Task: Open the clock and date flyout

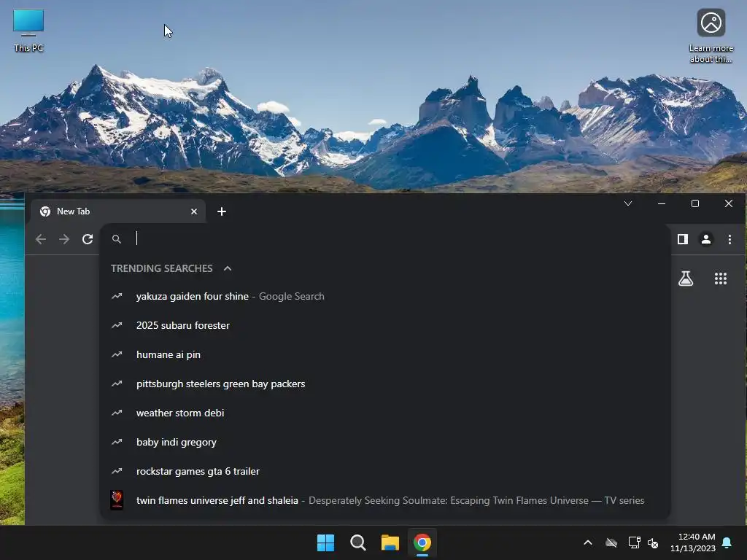Action: (693, 542)
